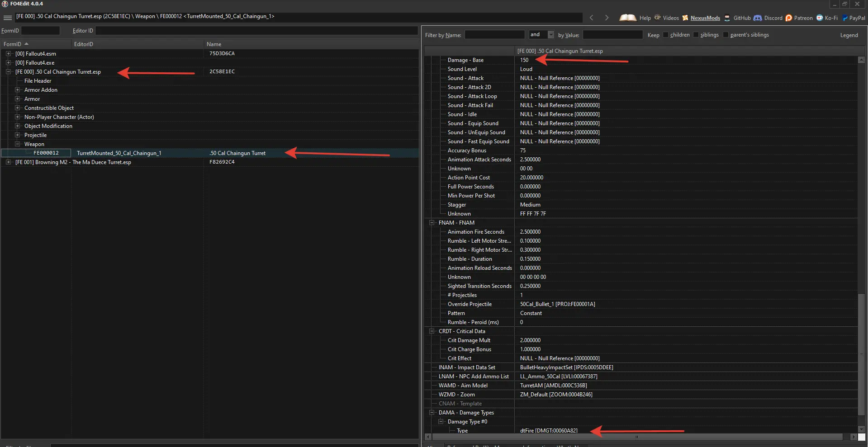
Task: Click the GP Videos icon
Action: 658,18
